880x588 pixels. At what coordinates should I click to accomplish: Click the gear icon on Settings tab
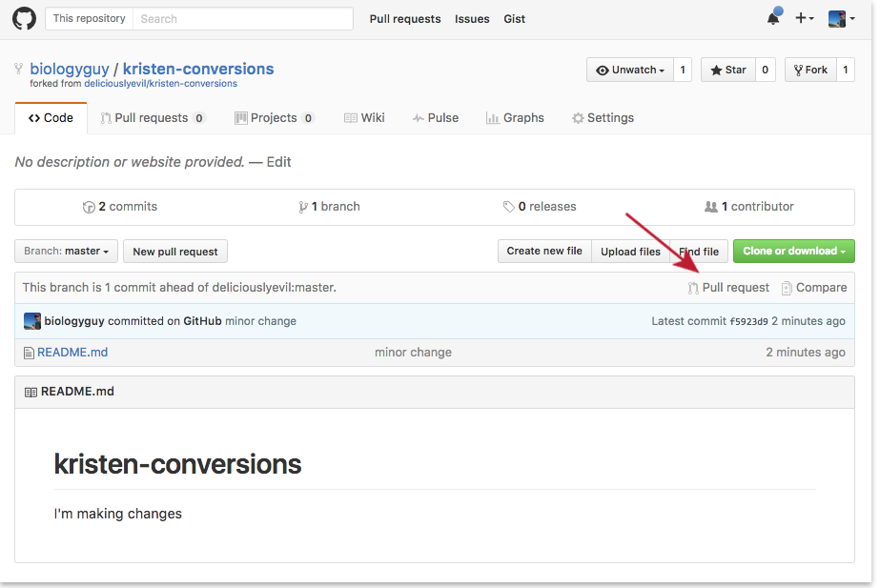coord(578,118)
